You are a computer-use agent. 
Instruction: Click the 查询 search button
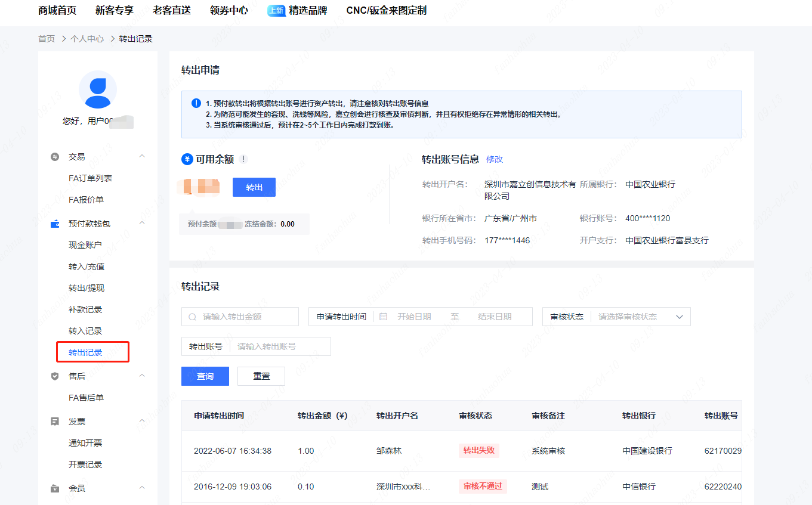[x=205, y=376]
